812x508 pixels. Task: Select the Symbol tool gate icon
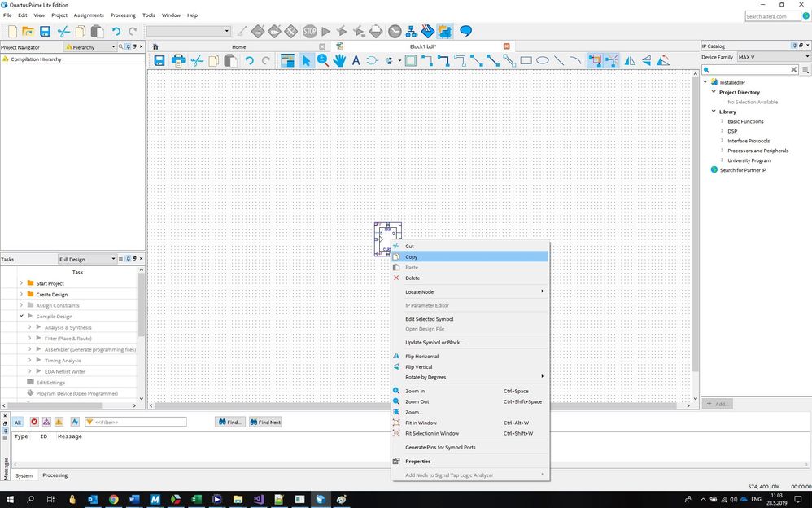click(x=372, y=60)
